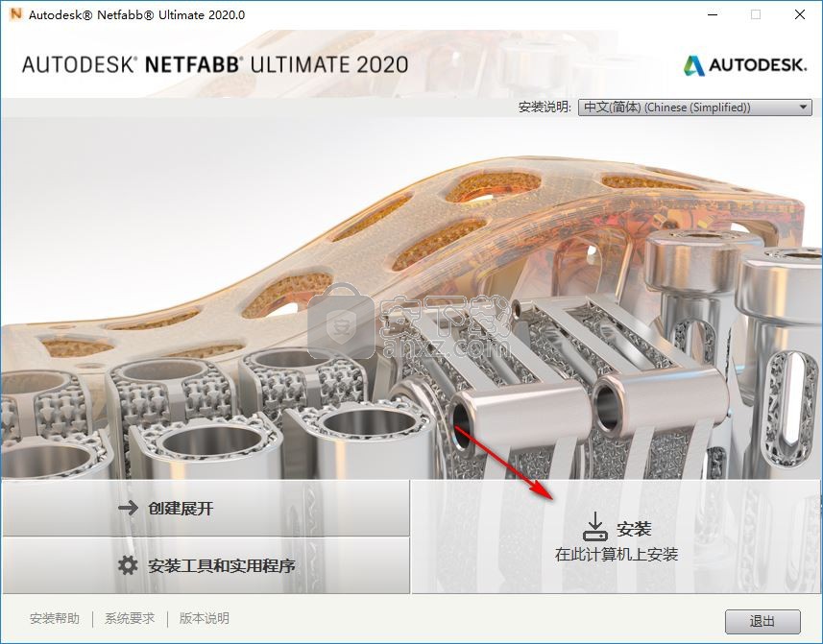Open the 系统要求 link
Screen dimensions: 823x644
[x=130, y=618]
